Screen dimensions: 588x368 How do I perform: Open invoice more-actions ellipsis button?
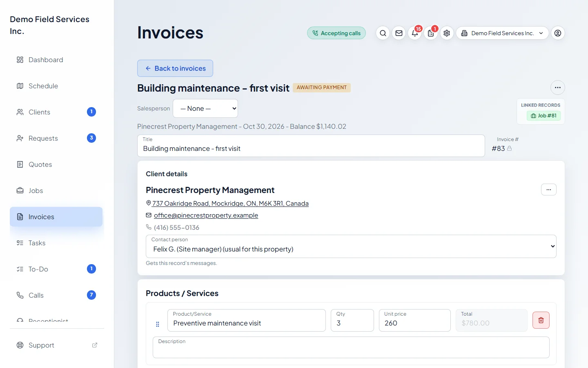pyautogui.click(x=558, y=88)
